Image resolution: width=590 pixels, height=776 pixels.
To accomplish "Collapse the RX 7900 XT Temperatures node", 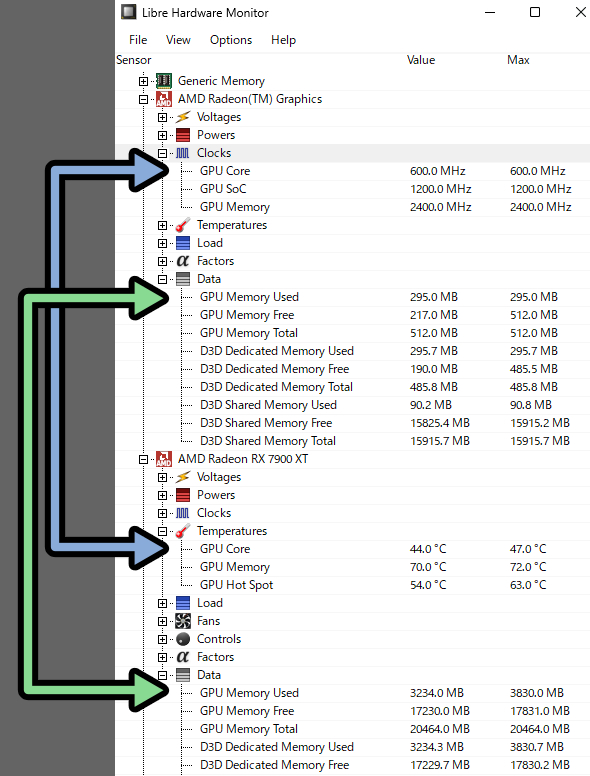I will [x=162, y=532].
